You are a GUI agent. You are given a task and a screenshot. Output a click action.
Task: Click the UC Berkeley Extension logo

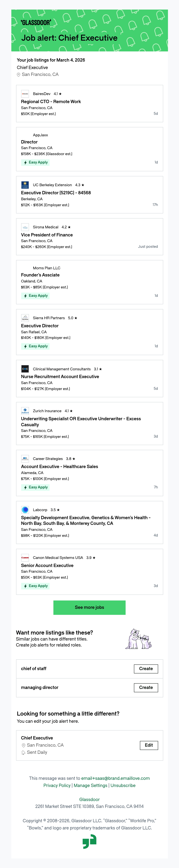coord(25,185)
